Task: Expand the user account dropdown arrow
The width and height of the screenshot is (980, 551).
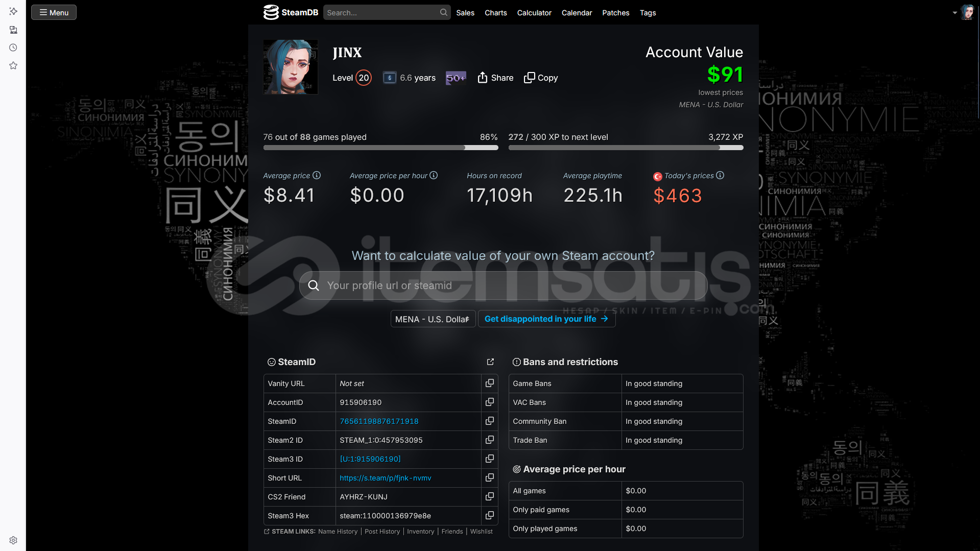Action: [954, 13]
